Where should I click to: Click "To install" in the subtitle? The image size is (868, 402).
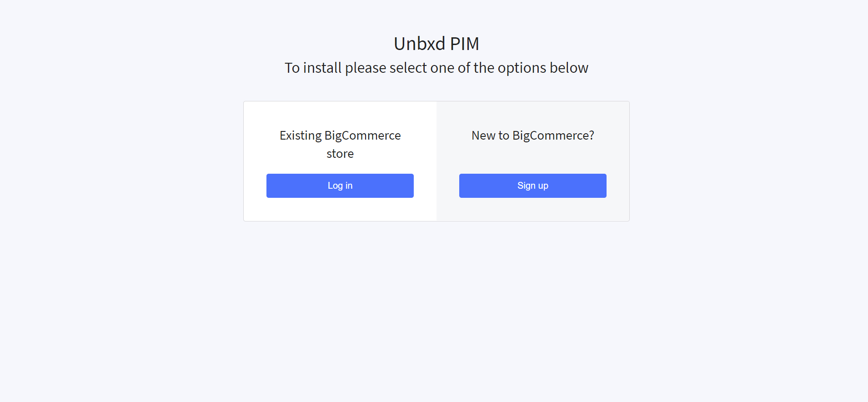point(313,68)
